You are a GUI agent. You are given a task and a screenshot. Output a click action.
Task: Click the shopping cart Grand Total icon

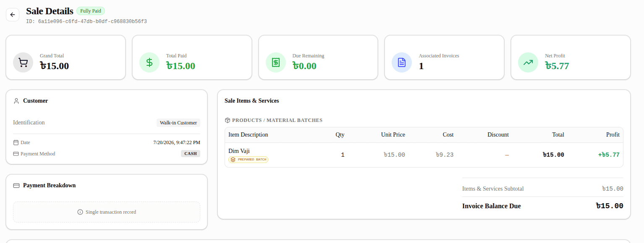[x=24, y=62]
